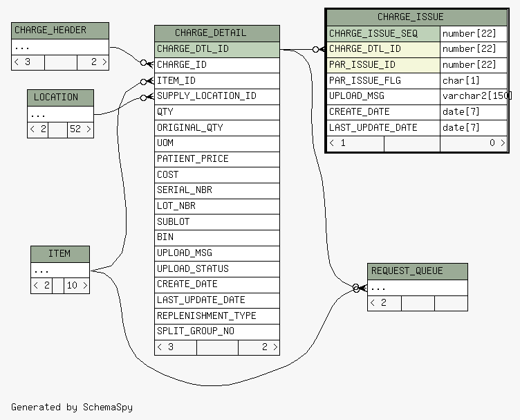Select the QTY column row
The image size is (520, 420).
pyautogui.click(x=217, y=112)
